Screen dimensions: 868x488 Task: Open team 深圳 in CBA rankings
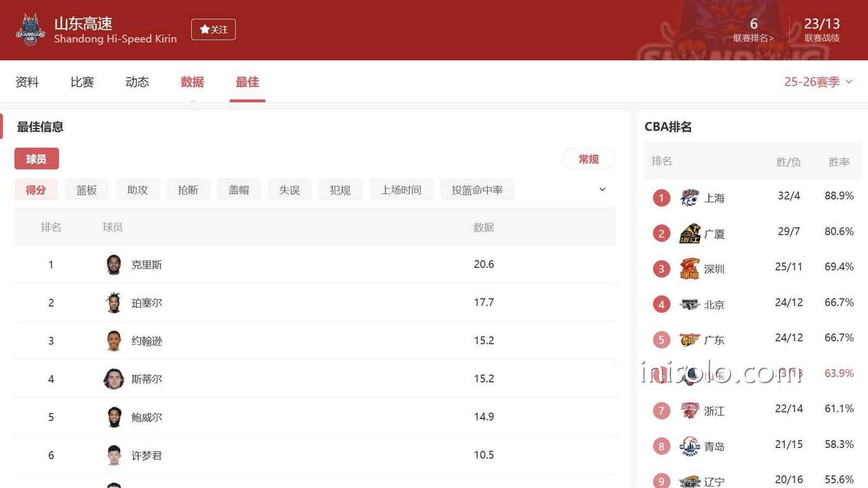pyautogui.click(x=714, y=269)
